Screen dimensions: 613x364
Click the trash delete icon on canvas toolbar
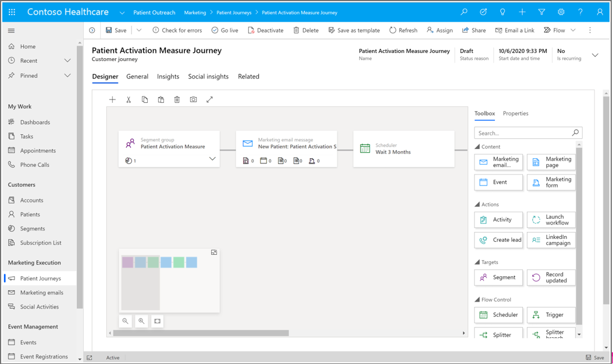pos(177,99)
